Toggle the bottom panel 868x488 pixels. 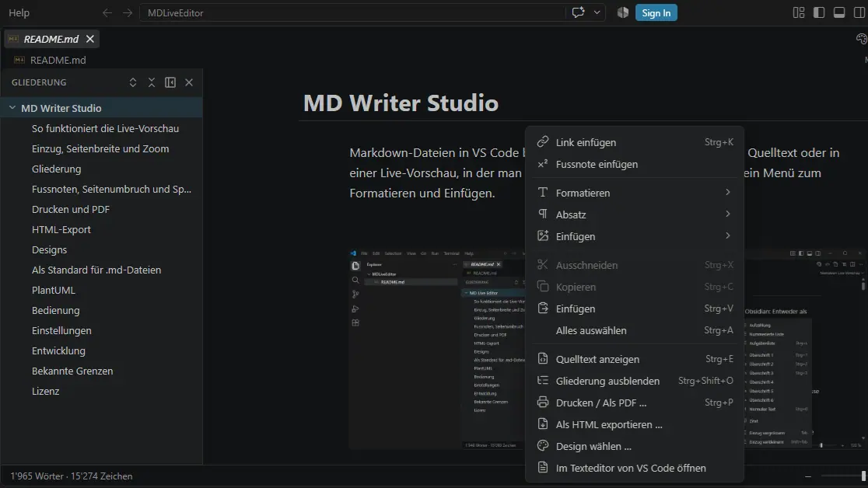point(839,12)
